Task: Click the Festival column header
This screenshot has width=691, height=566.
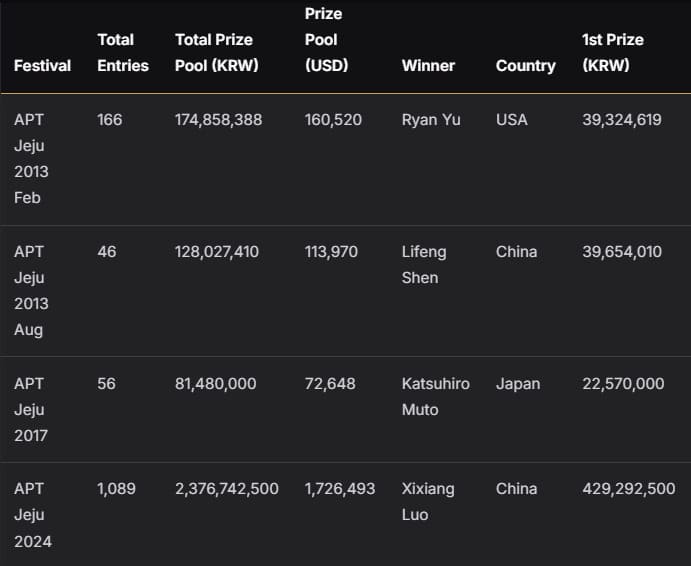Action: point(42,66)
